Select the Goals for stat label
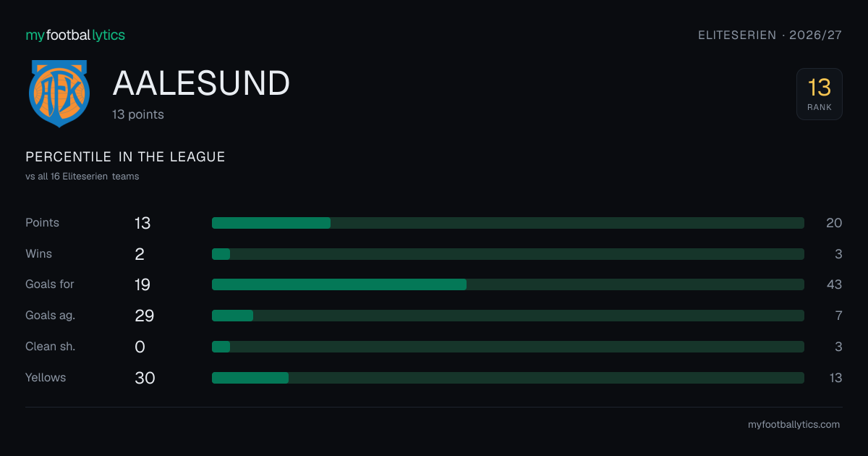This screenshot has height=456, width=868. [x=50, y=284]
